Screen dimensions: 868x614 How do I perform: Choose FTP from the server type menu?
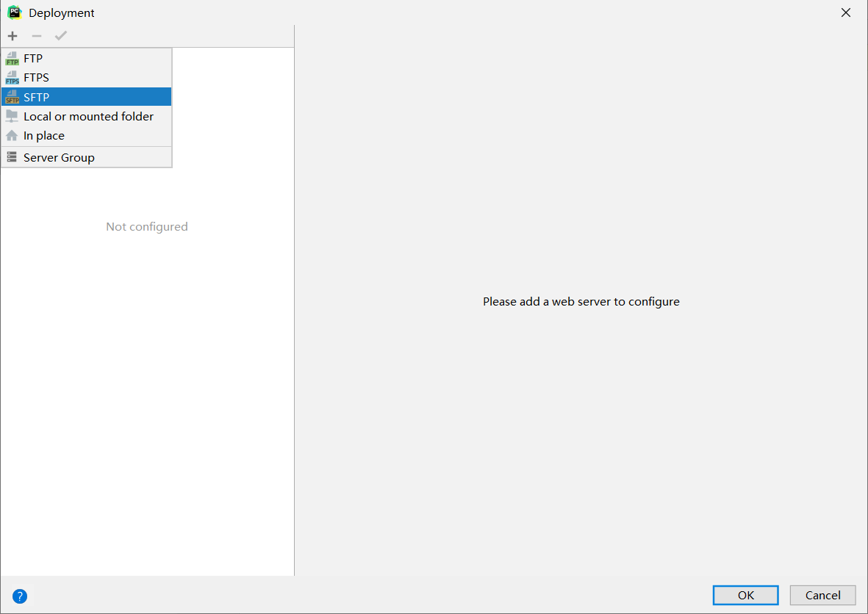pos(86,59)
